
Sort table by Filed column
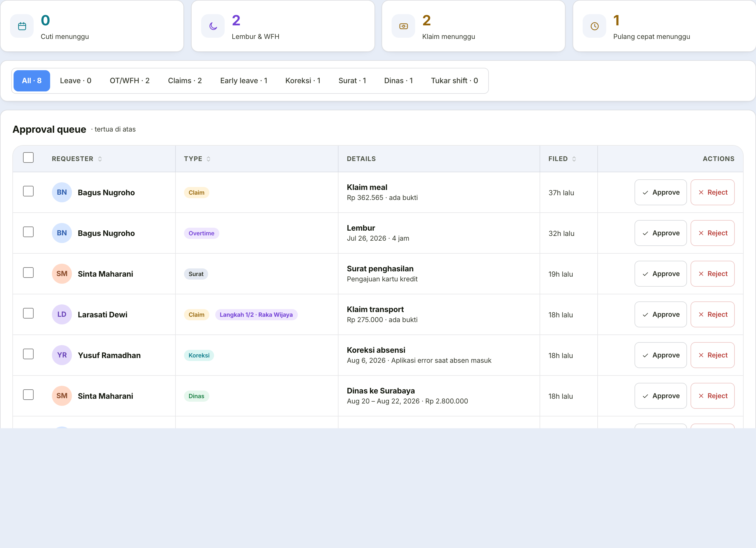click(x=562, y=159)
